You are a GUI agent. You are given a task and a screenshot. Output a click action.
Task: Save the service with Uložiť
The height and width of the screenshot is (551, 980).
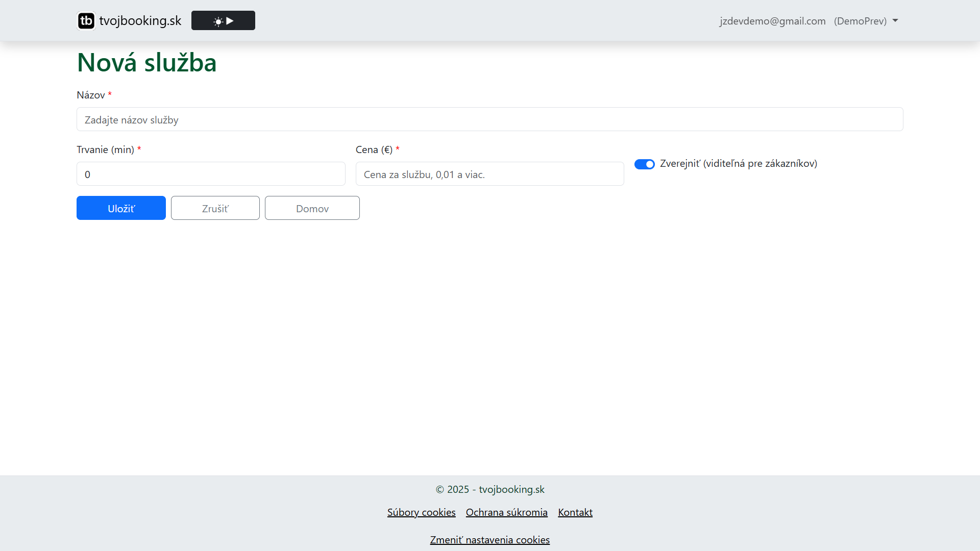(x=121, y=208)
